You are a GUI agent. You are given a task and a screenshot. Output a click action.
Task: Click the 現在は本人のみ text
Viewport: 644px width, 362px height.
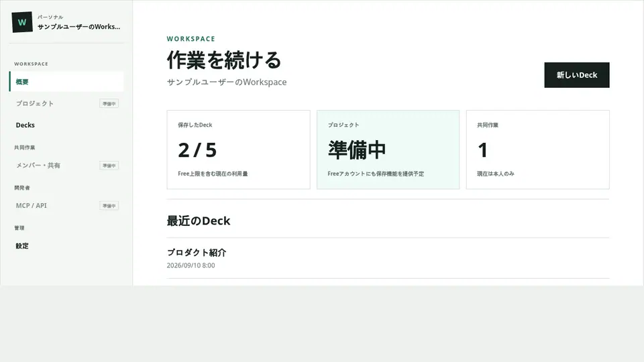coord(495,174)
